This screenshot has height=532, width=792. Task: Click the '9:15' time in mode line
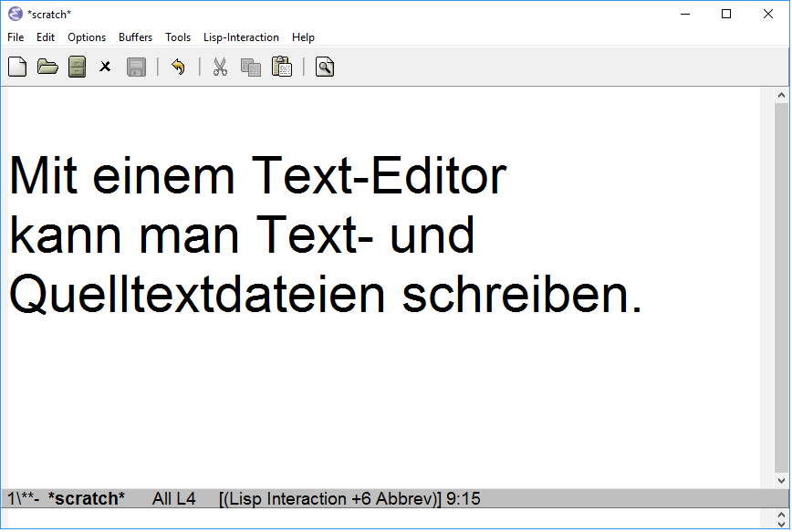[464, 499]
